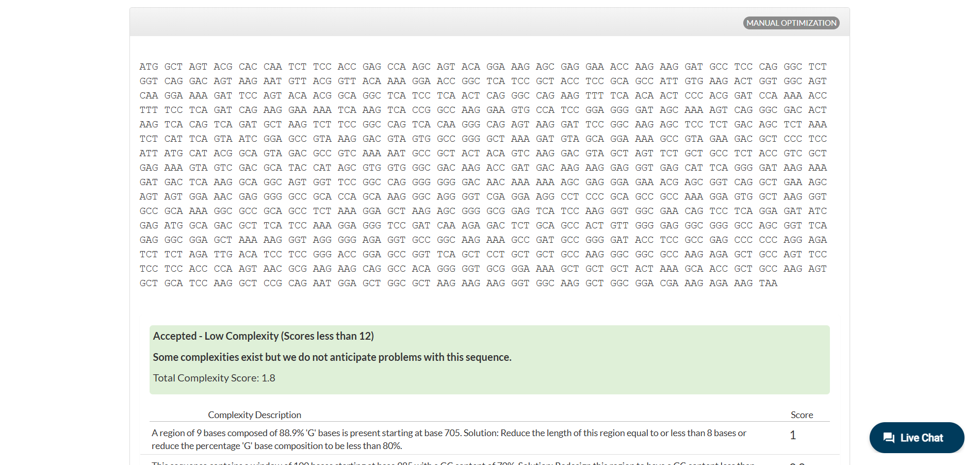Select the TAC codon in the sequence
The width and height of the screenshot is (980, 465).
tap(297, 168)
